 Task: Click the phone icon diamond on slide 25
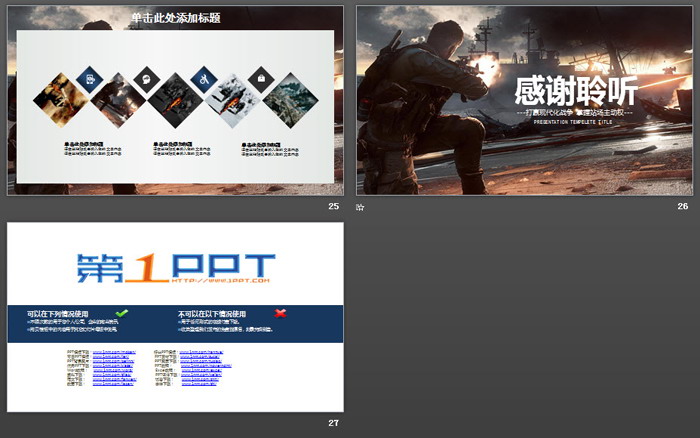(x=90, y=79)
